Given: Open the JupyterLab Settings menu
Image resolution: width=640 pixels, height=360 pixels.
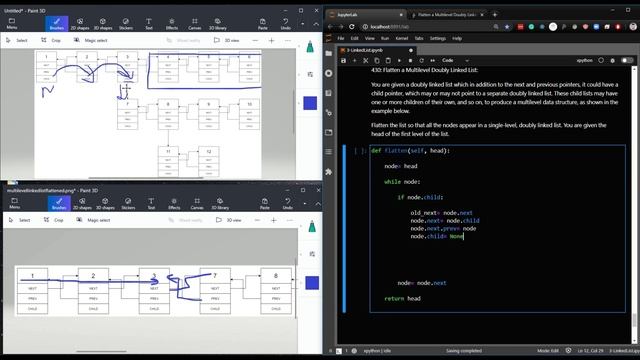Looking at the screenshot, I should 438,38.
